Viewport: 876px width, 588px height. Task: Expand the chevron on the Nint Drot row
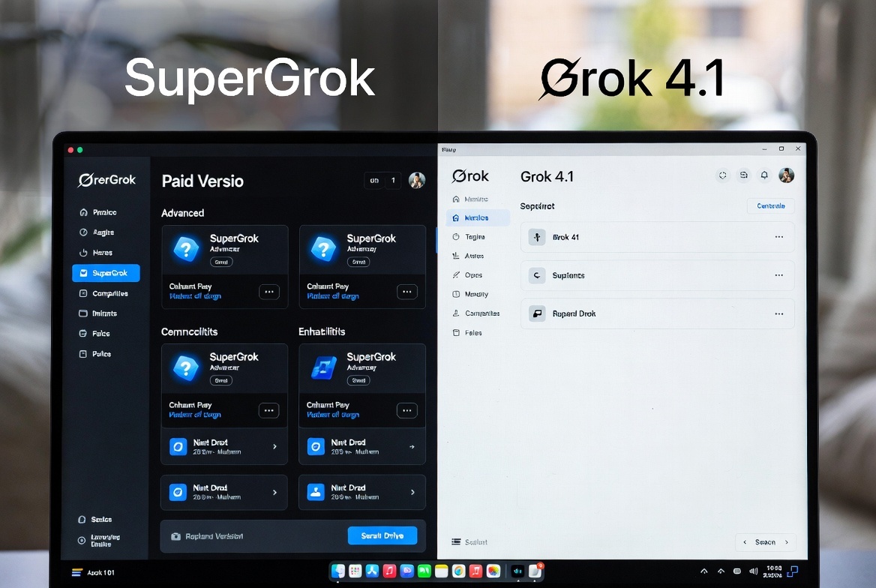coord(274,446)
